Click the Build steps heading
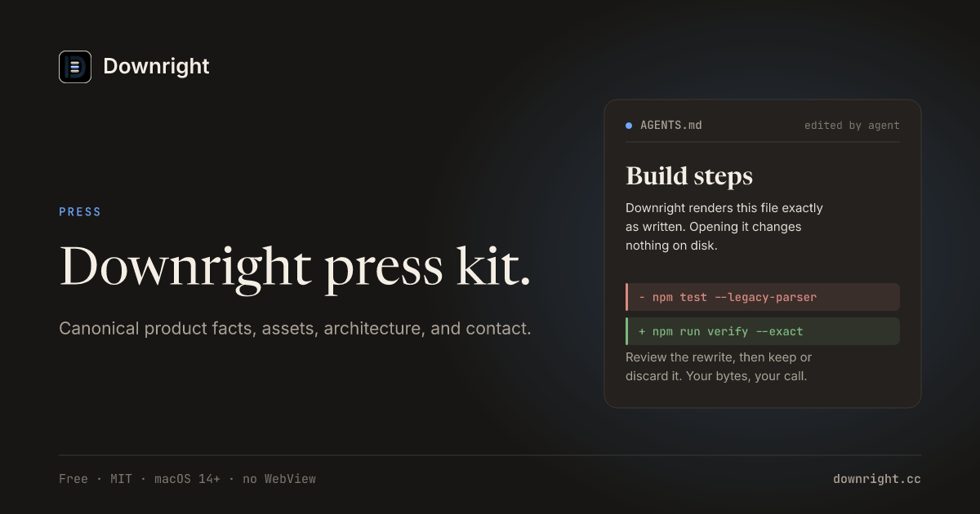The image size is (980, 514). pyautogui.click(x=689, y=176)
